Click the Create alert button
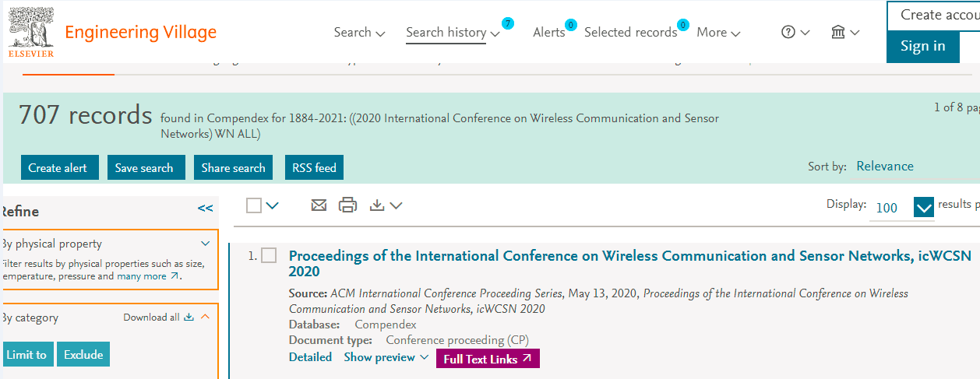Image resolution: width=980 pixels, height=379 pixels. pos(60,168)
